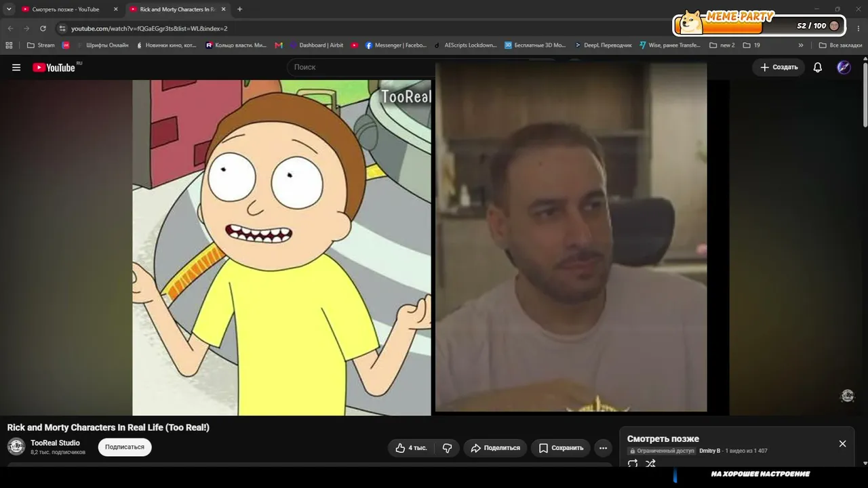
Task: Click the 'Создать' create button
Action: (x=778, y=67)
